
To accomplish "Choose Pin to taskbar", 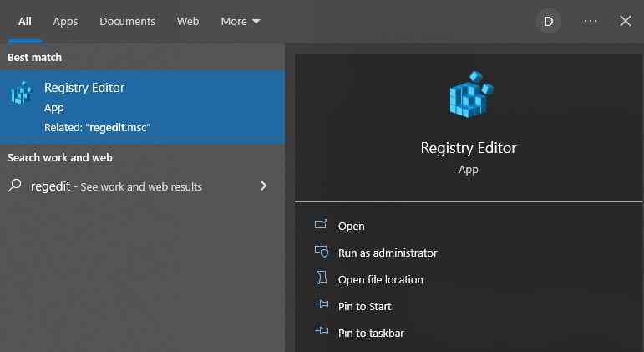I will point(371,333).
